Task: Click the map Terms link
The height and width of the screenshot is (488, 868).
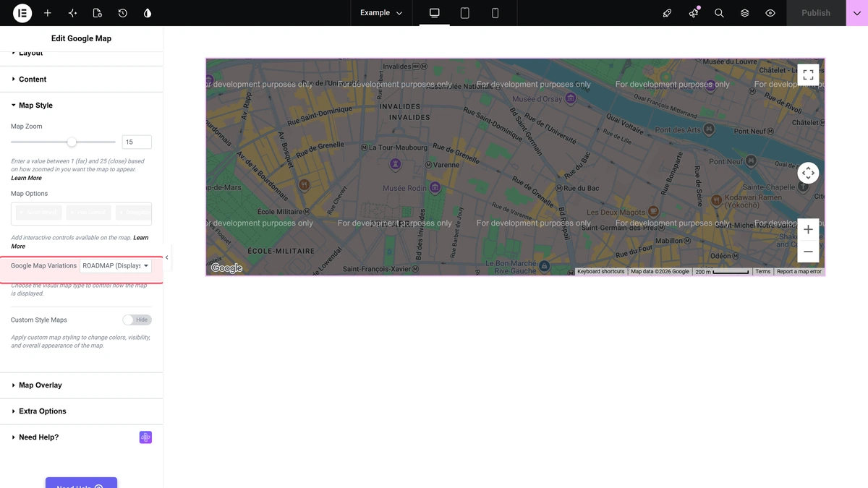Action: tap(763, 272)
